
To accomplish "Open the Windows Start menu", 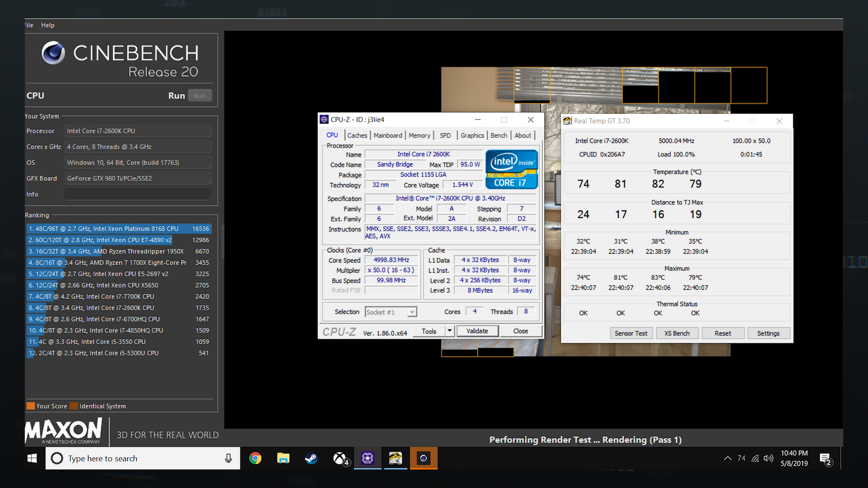I will (x=32, y=458).
